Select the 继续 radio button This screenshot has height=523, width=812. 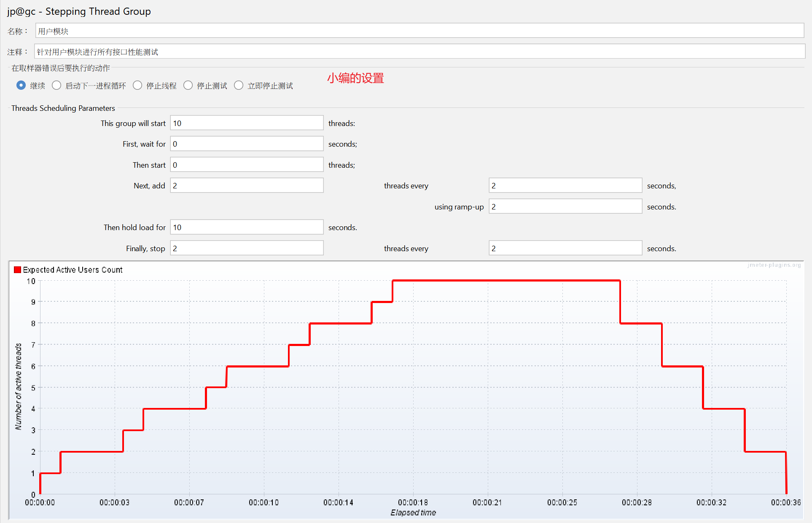[21, 86]
